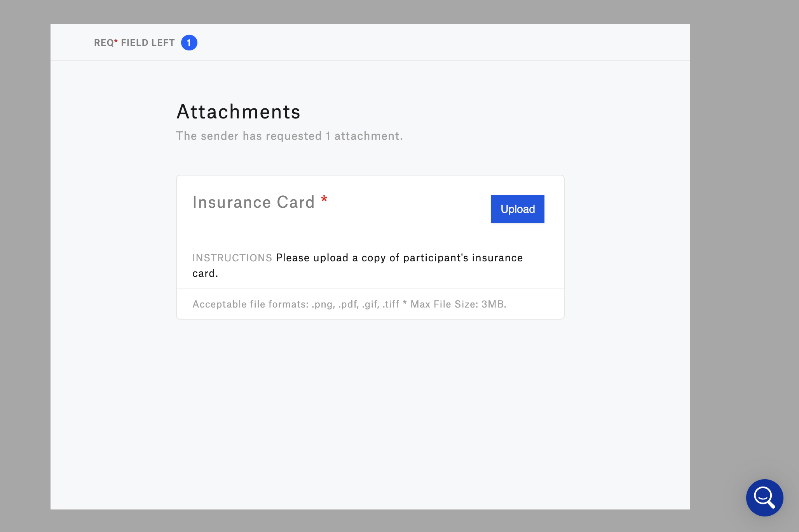Click the Upload button for Insurance Card
The height and width of the screenshot is (532, 799).
[518, 209]
